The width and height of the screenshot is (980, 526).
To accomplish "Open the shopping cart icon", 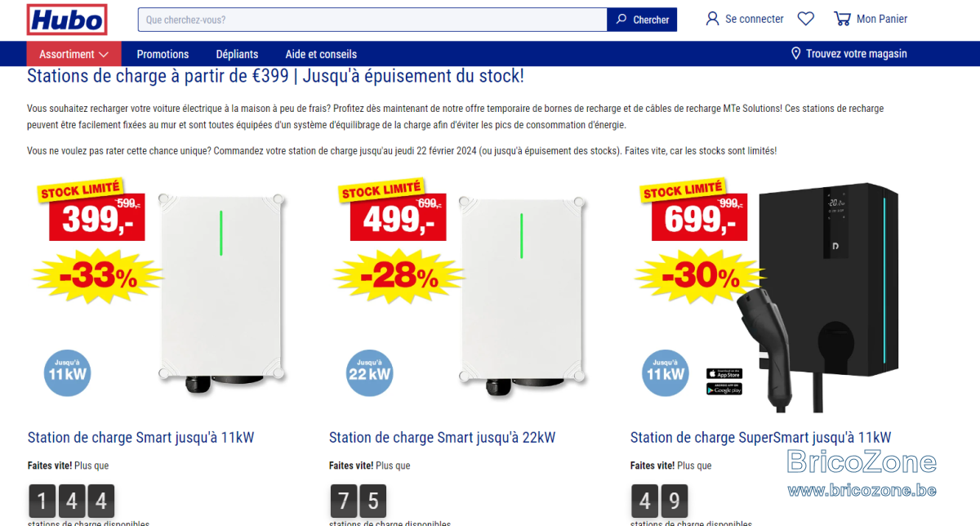I will [842, 19].
